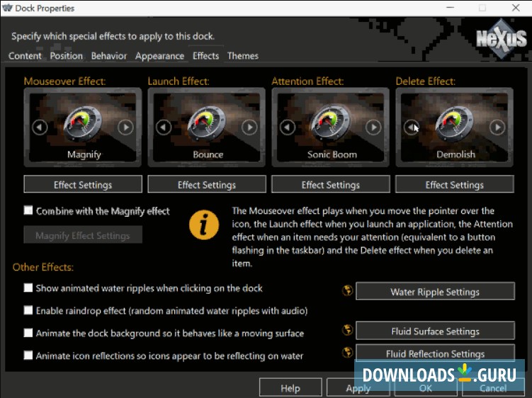The image size is (532, 398).
Task: Click the Bounce effect name label
Action: click(208, 154)
